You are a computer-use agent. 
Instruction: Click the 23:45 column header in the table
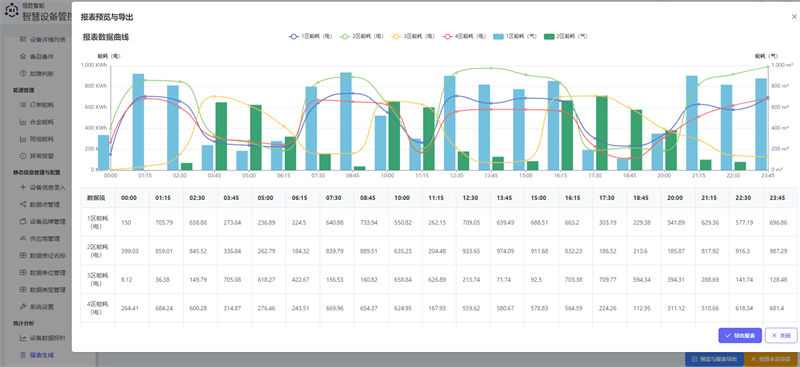[780, 197]
